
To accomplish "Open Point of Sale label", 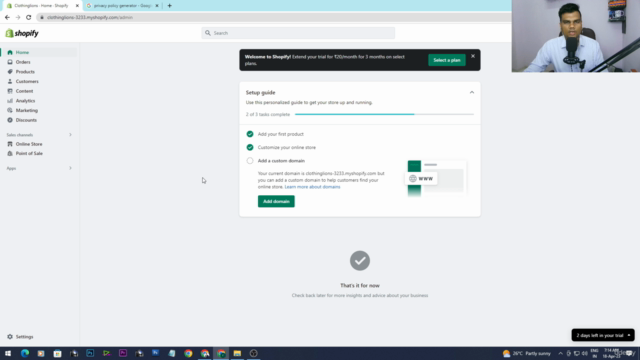I will coord(29,153).
